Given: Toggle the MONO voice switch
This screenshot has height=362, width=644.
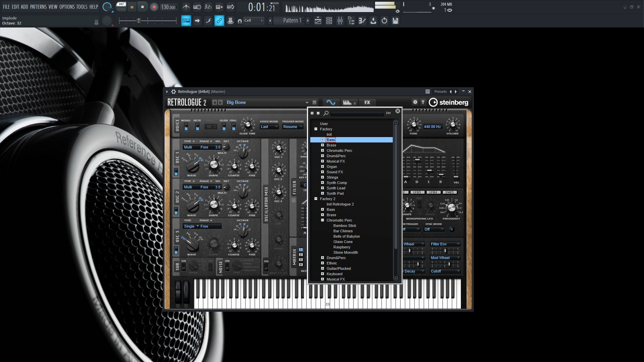Looking at the screenshot, I should pyautogui.click(x=186, y=127).
